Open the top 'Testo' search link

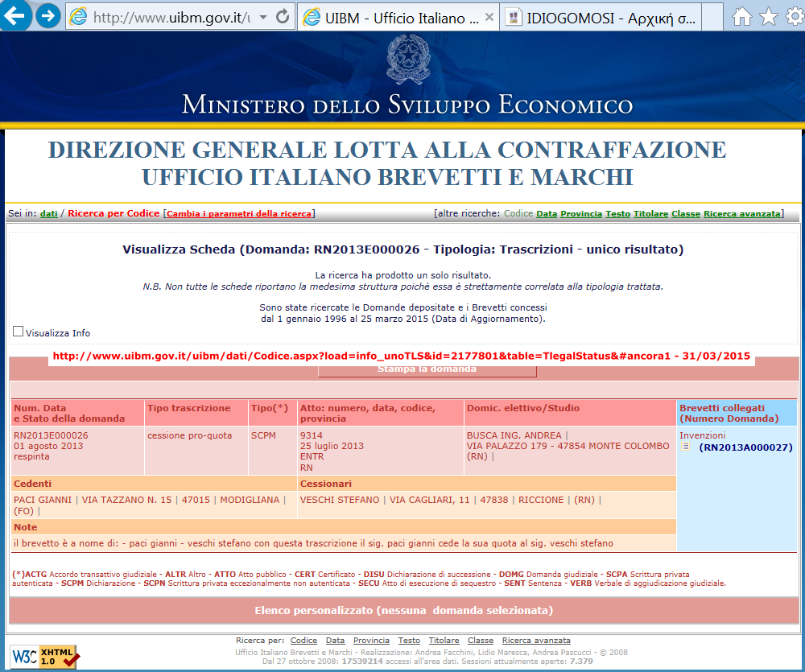pyautogui.click(x=617, y=213)
